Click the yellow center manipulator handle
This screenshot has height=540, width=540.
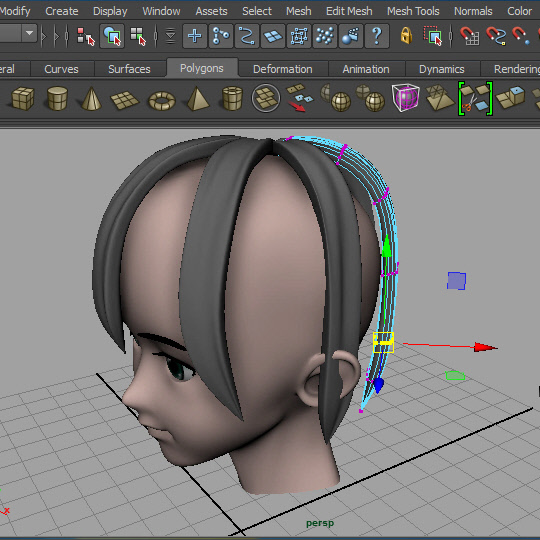point(383,342)
